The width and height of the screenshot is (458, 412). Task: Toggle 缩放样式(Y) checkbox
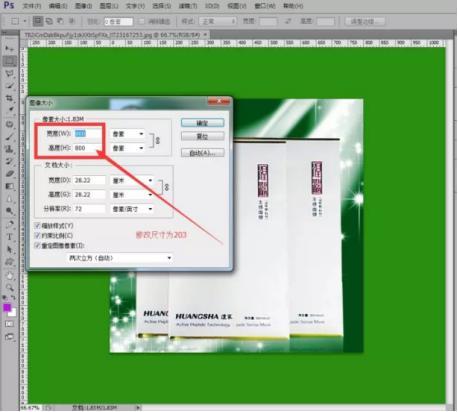[x=37, y=226]
